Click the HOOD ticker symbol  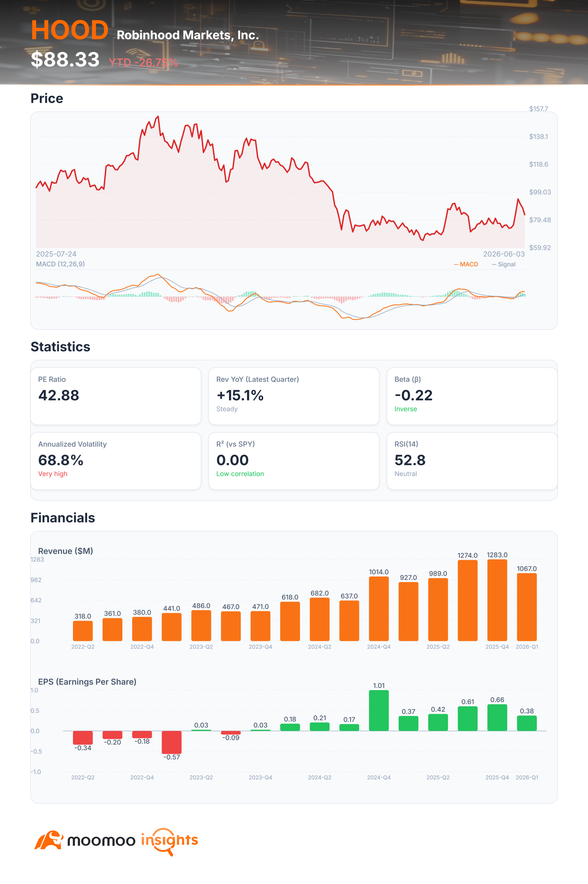(x=70, y=30)
